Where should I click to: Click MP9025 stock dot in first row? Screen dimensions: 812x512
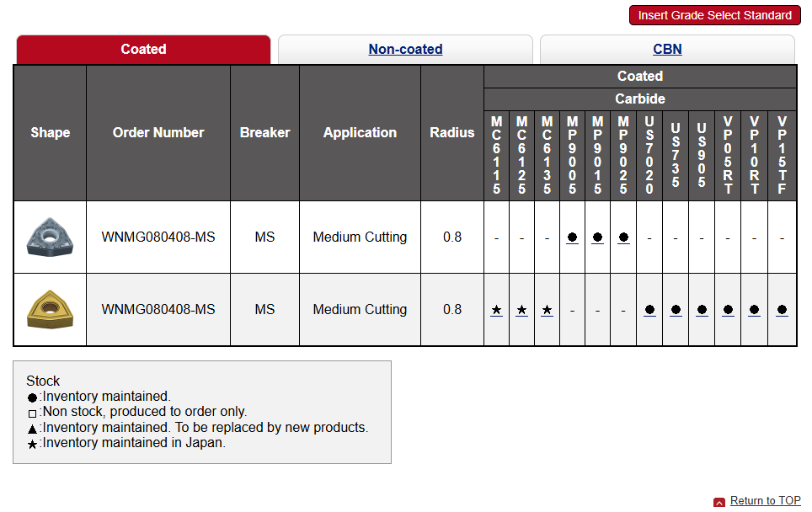point(623,237)
